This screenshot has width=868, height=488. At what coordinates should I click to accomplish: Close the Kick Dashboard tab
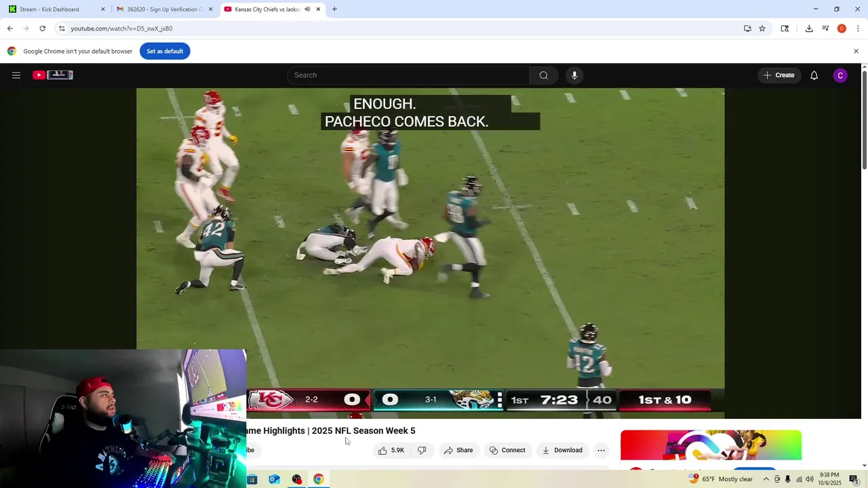pyautogui.click(x=103, y=9)
